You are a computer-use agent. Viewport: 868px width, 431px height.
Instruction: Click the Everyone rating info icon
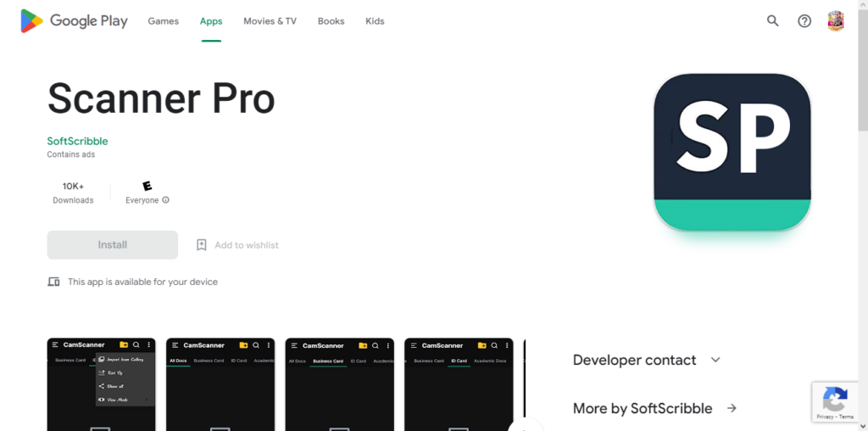pos(165,200)
